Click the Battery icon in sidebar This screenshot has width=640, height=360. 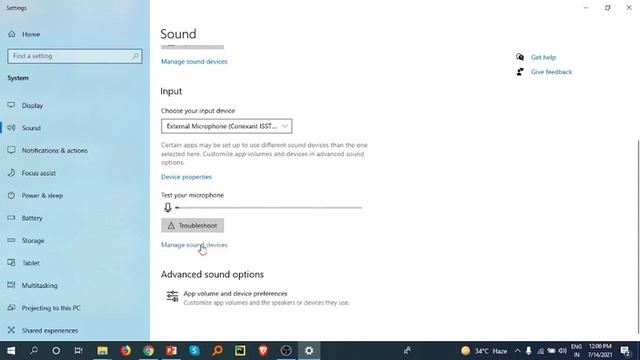(x=11, y=218)
